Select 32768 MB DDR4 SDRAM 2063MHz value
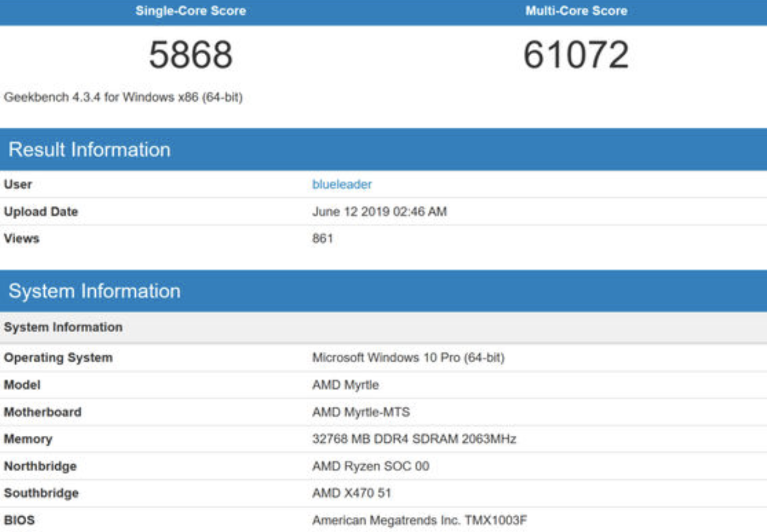767x532 pixels. click(414, 439)
